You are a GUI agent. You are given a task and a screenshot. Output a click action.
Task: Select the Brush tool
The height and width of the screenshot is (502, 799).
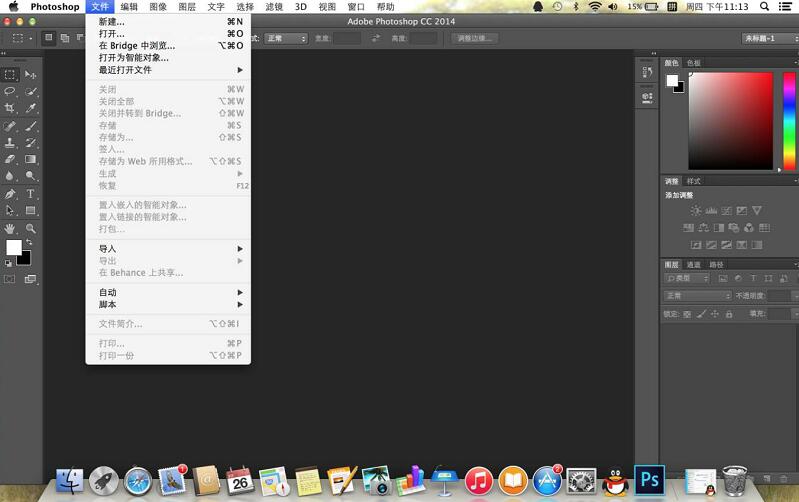31,126
